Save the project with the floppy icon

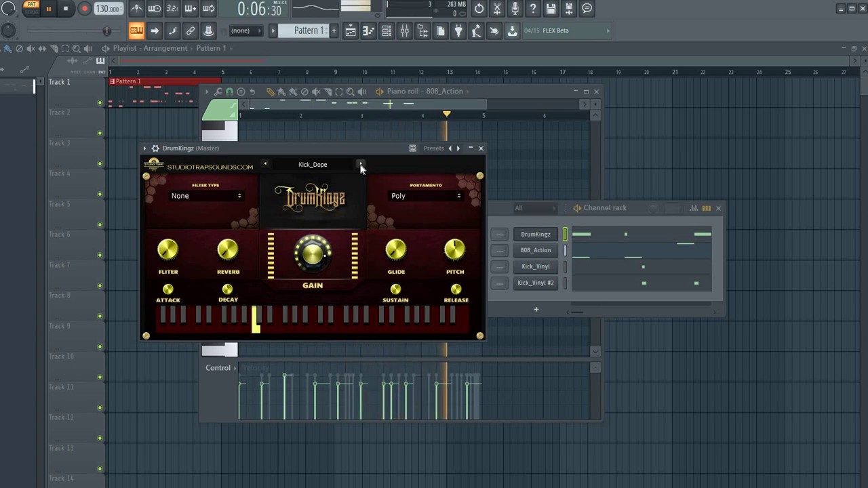pos(551,9)
